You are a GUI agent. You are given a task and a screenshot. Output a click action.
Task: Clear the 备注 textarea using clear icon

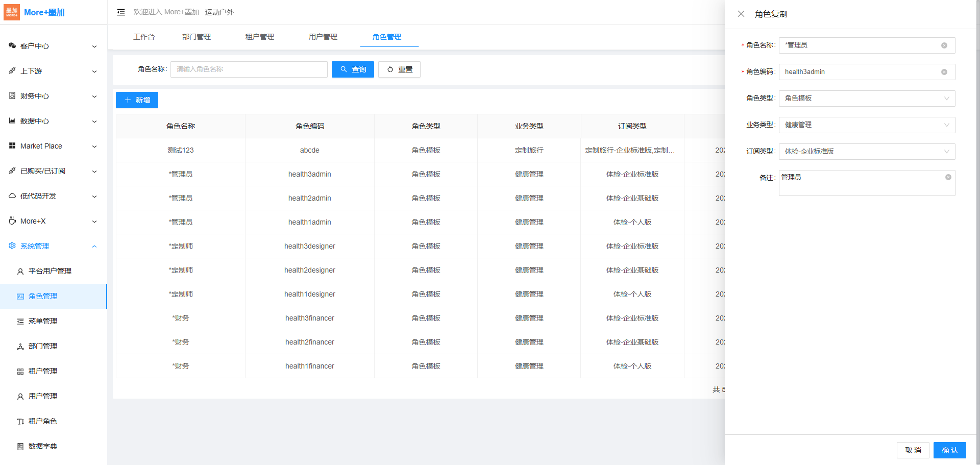(948, 177)
